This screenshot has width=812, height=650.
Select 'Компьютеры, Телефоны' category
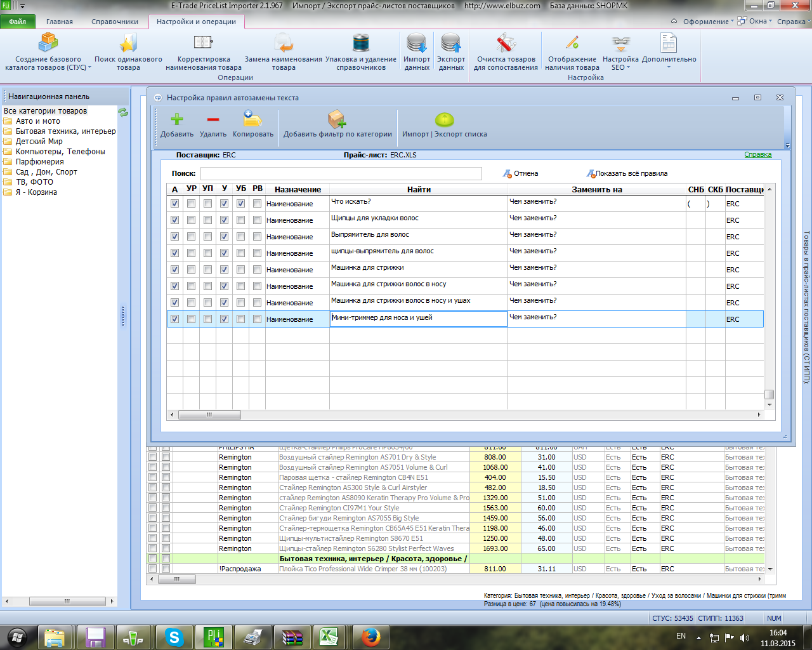coord(60,152)
